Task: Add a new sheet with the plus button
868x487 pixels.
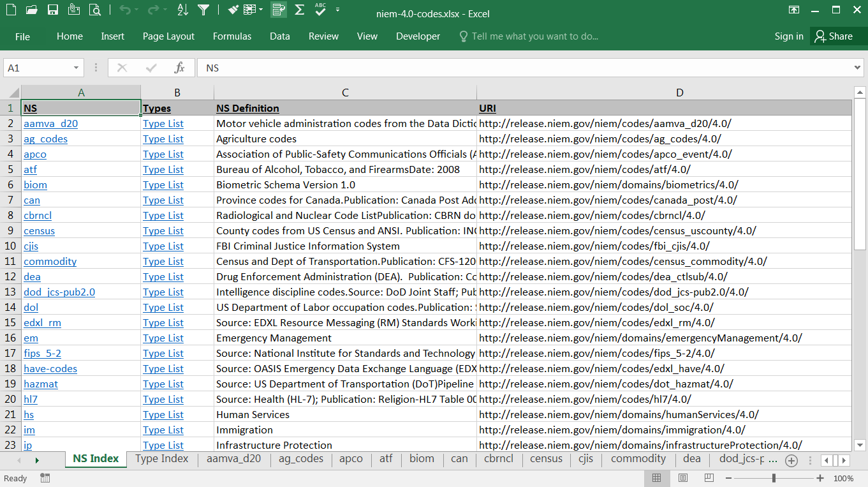Action: [791, 460]
